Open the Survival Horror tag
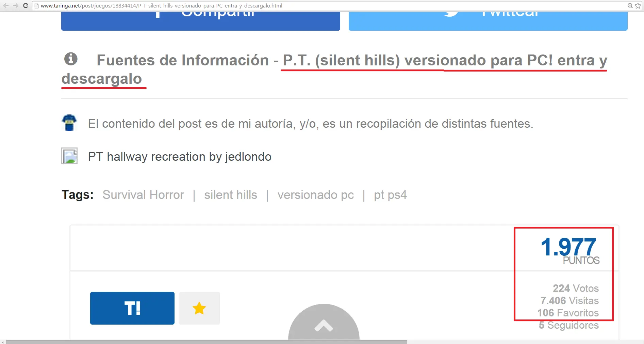The width and height of the screenshot is (644, 344). tap(143, 195)
